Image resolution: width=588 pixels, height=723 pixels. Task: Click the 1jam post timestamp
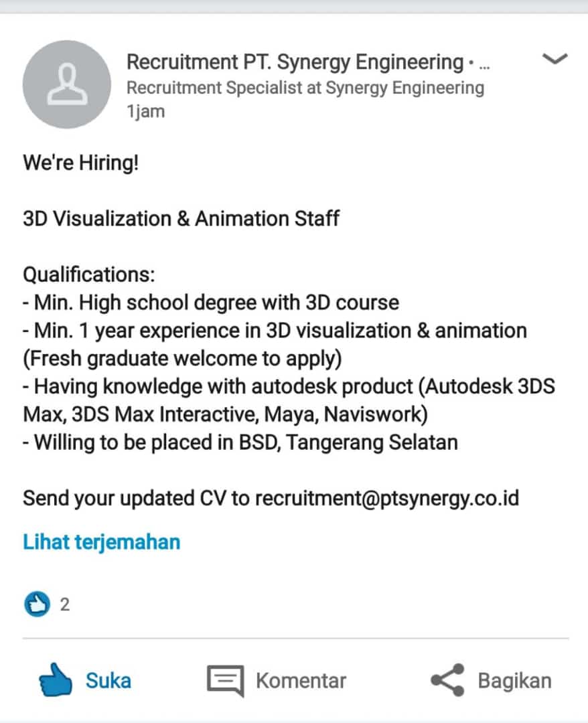pyautogui.click(x=145, y=111)
